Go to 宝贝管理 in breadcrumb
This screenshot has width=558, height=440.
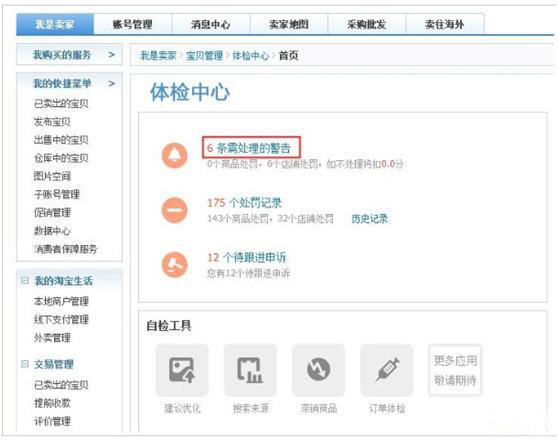(x=204, y=56)
